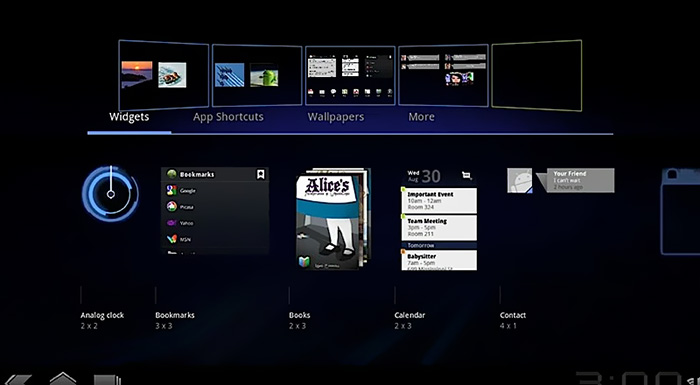Open the More tab
700x385 pixels.
421,117
